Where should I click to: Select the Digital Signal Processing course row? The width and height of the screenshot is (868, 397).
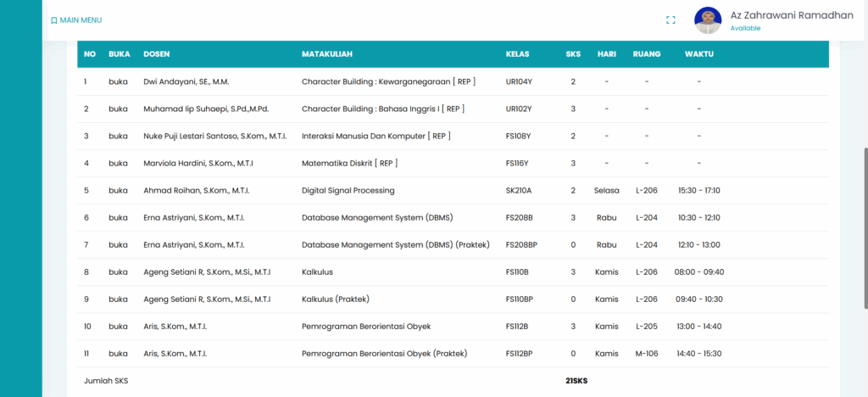point(348,191)
